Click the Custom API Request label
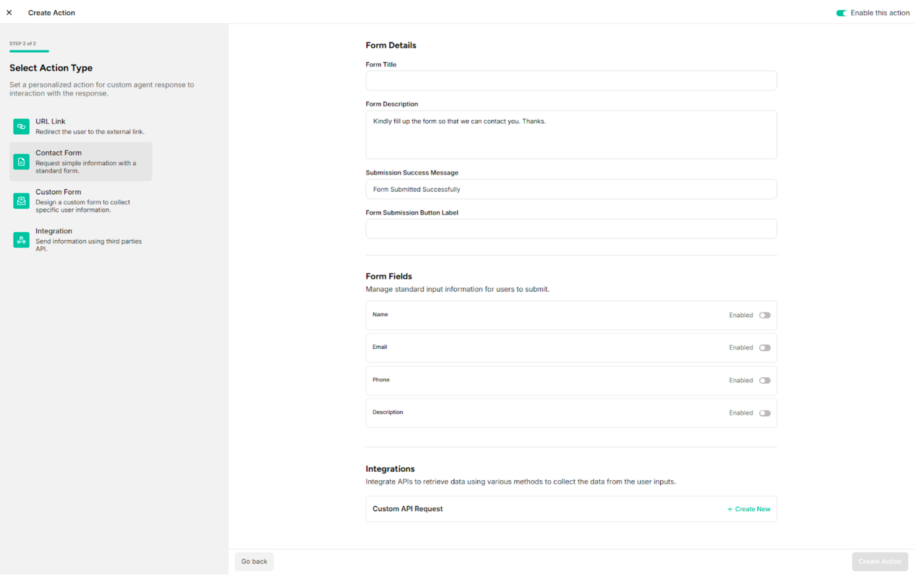 (x=407, y=509)
